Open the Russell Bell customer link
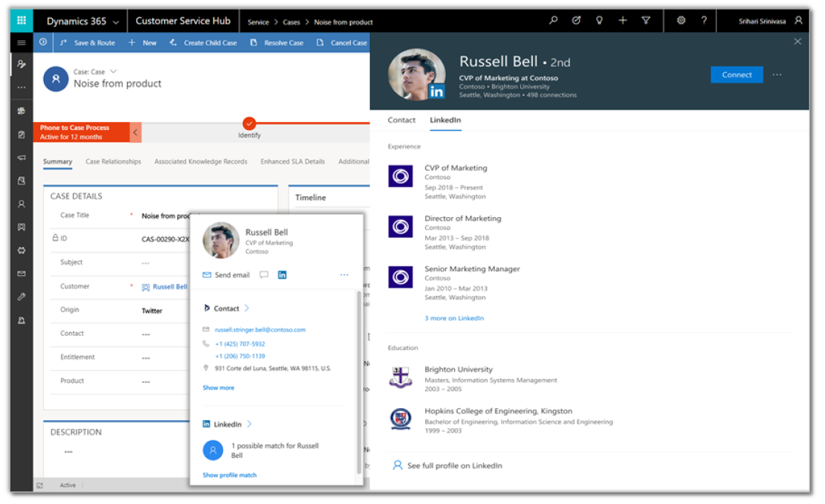The width and height of the screenshot is (825, 504). (169, 287)
